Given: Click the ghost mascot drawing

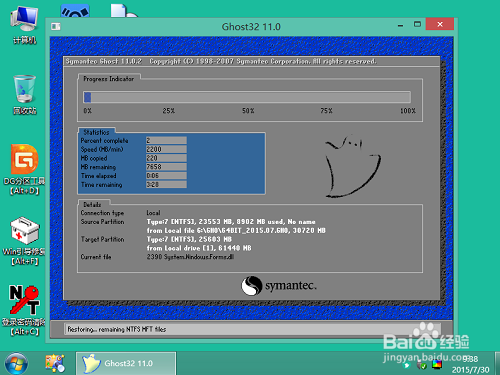Looking at the screenshot, I should click(x=353, y=166).
